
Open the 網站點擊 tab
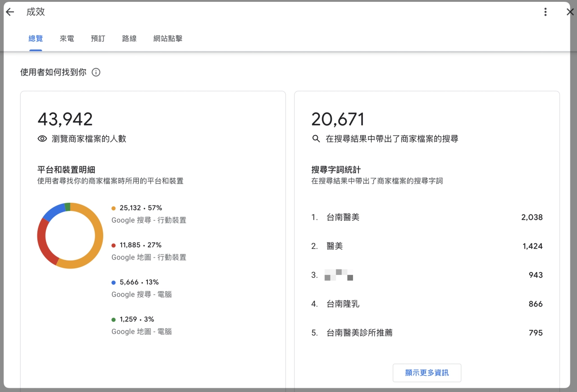(168, 39)
